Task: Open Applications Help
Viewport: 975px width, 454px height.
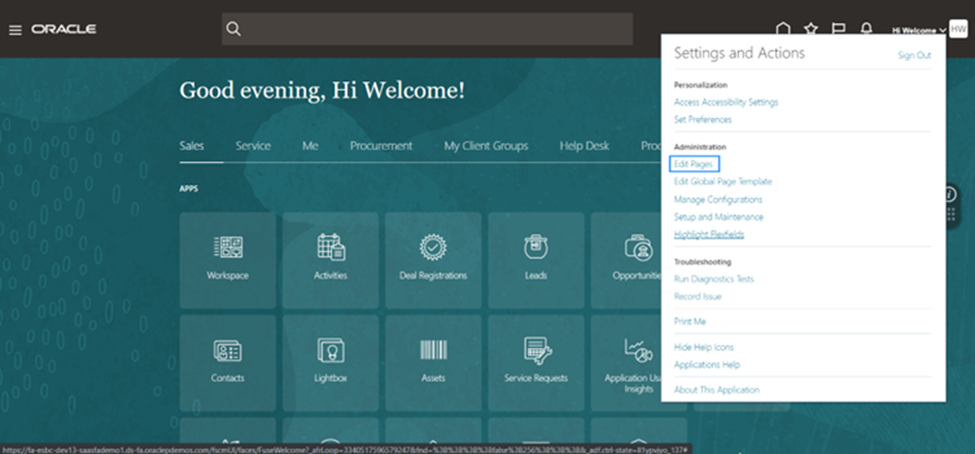Action: tap(707, 364)
